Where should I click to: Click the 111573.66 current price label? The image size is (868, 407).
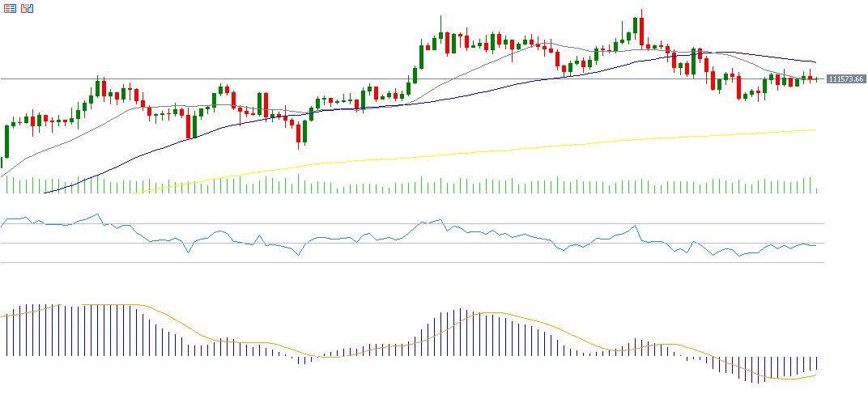coord(846,79)
